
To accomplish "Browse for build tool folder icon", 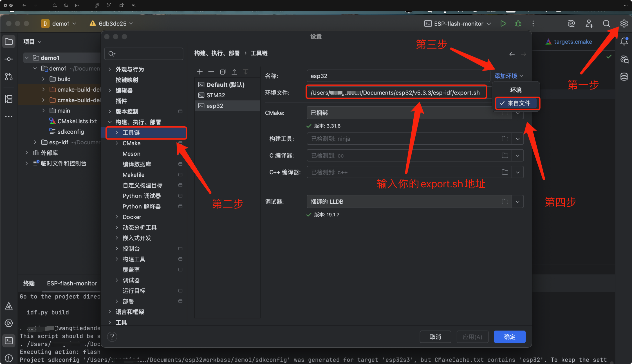I will (505, 139).
